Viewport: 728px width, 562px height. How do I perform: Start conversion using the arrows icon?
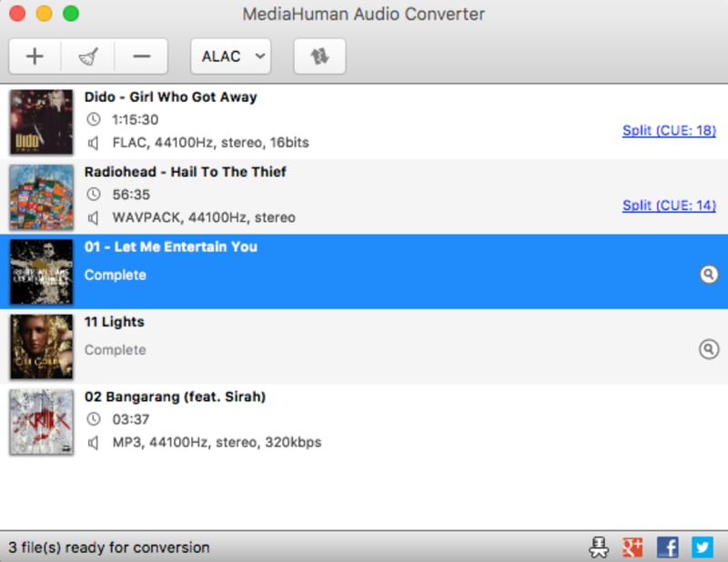point(318,55)
